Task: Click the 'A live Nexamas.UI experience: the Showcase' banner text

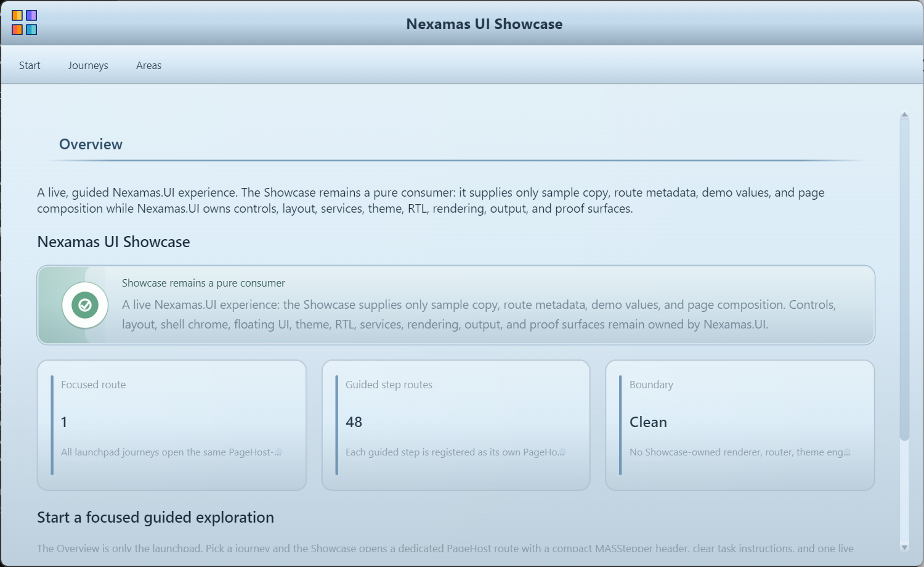Action: click(479, 314)
